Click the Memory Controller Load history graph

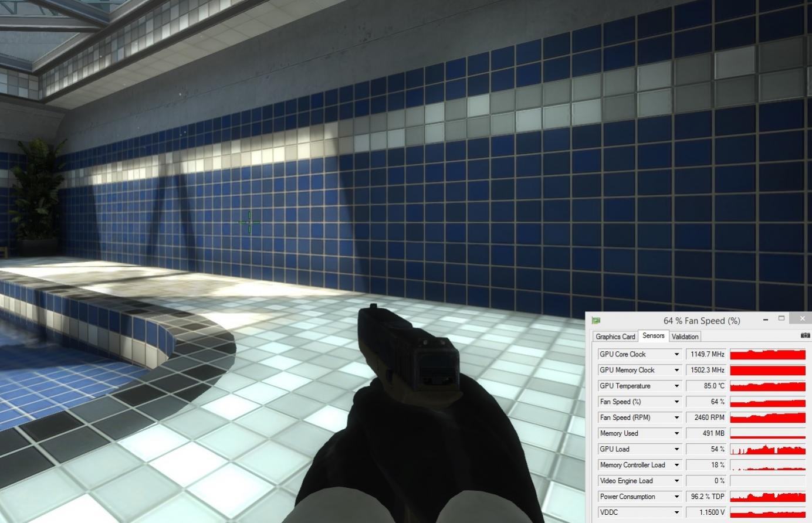[x=767, y=465]
